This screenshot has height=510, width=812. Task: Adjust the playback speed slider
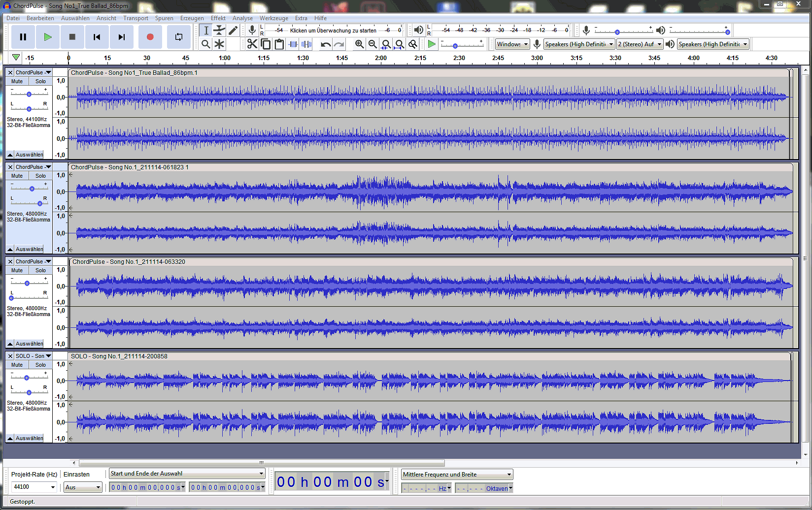[x=462, y=45]
